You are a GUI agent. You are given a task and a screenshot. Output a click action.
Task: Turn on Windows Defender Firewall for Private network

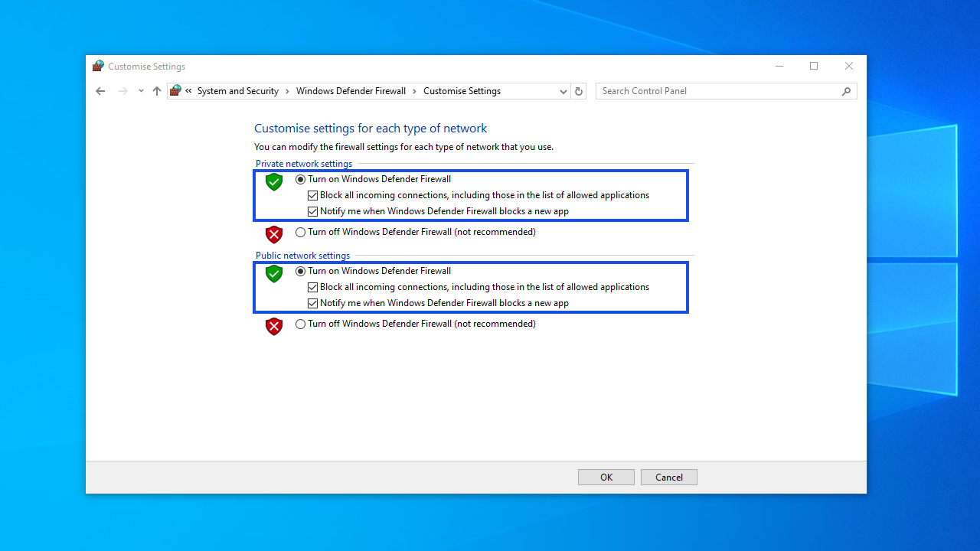click(x=300, y=179)
